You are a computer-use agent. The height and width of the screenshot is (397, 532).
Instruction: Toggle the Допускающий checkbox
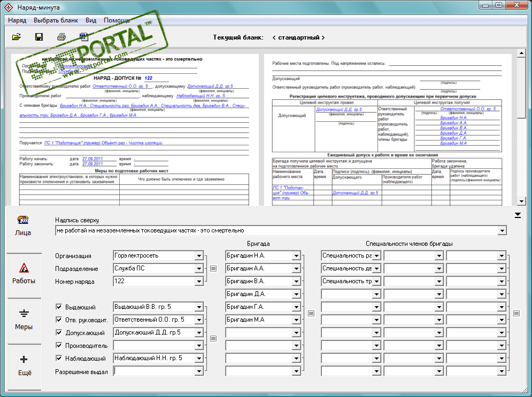point(59,332)
